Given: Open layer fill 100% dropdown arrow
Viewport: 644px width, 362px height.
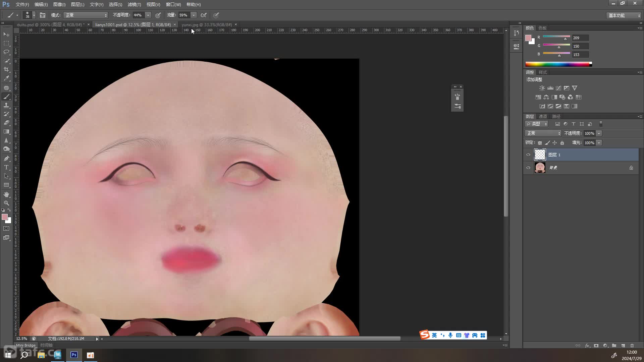Looking at the screenshot, I should click(599, 143).
